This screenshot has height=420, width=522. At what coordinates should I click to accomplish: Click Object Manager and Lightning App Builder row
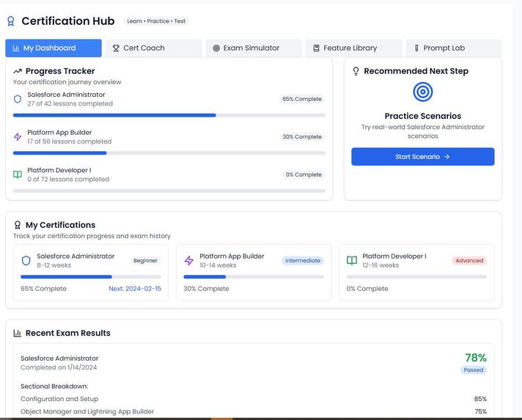254,411
